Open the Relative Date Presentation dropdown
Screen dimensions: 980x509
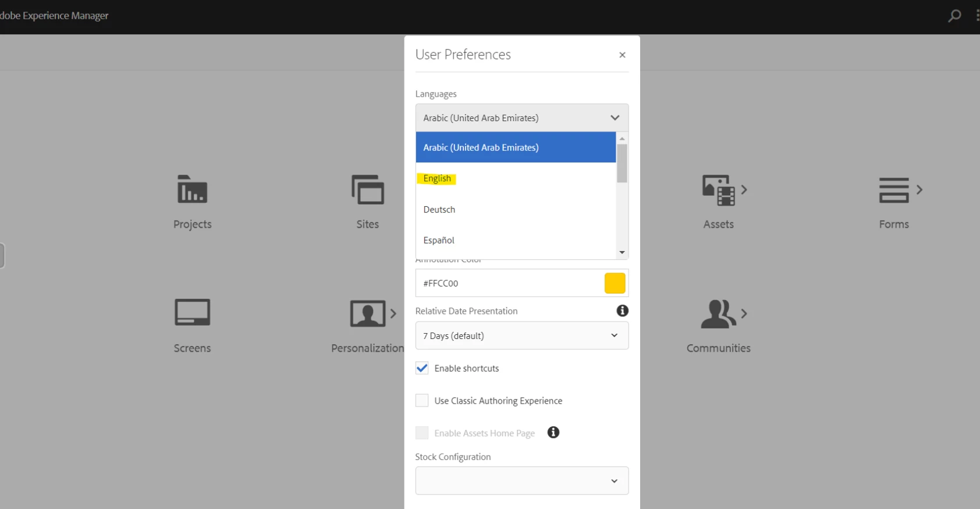[522, 335]
